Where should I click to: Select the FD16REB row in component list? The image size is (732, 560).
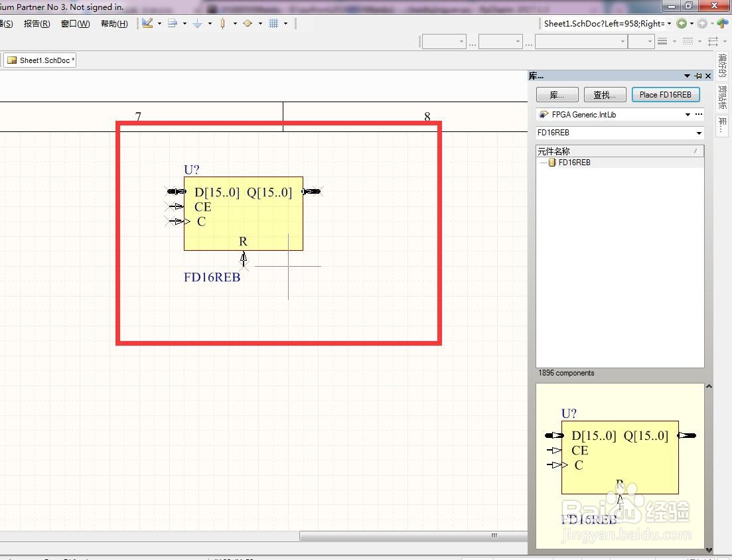[619, 163]
